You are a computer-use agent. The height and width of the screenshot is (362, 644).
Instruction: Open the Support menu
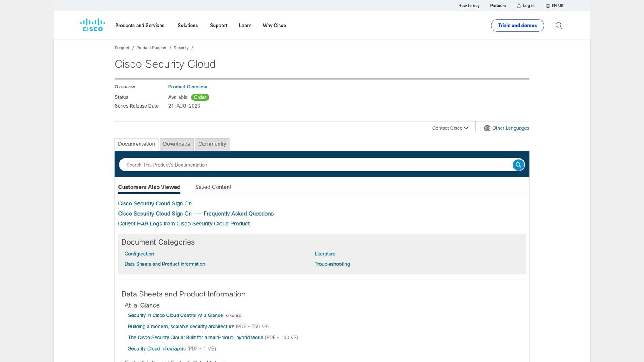click(219, 26)
